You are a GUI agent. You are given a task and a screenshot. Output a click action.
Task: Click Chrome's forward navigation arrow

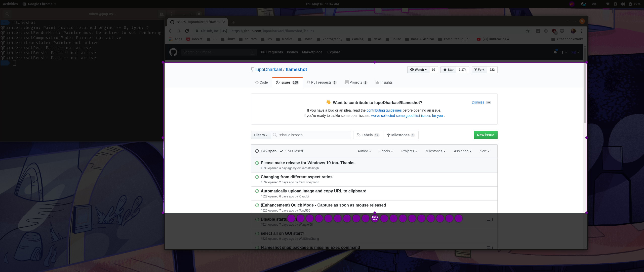pyautogui.click(x=179, y=31)
